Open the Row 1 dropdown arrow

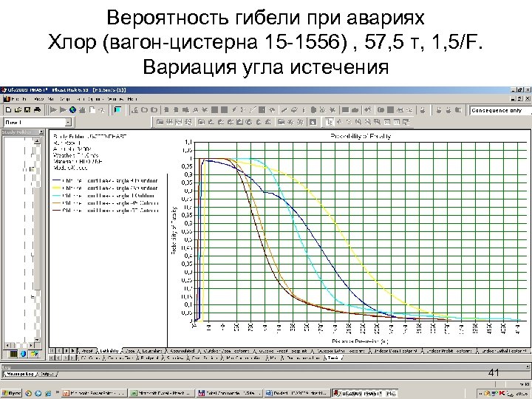(68, 122)
